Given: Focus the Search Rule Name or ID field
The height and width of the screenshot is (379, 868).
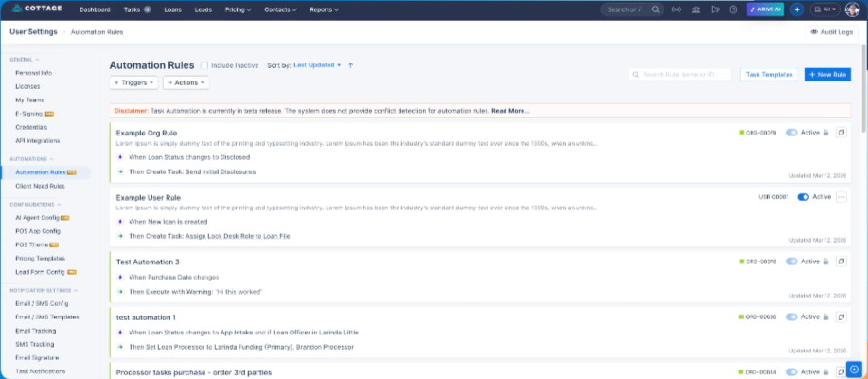Looking at the screenshot, I should pyautogui.click(x=680, y=74).
